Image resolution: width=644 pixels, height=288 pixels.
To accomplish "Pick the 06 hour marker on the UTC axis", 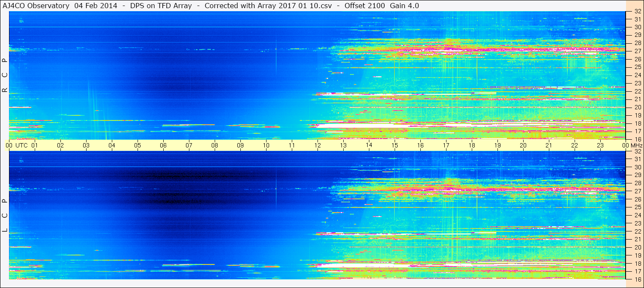I will 163,145.
